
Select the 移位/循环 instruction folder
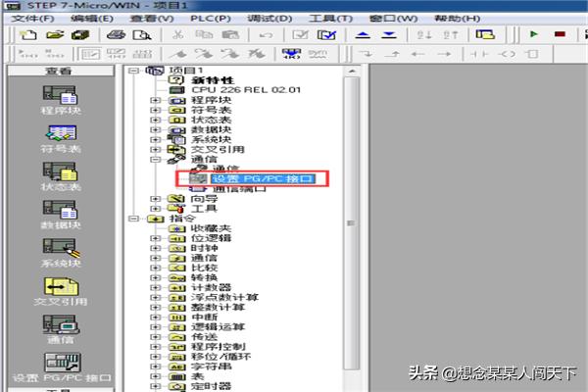pos(220,357)
